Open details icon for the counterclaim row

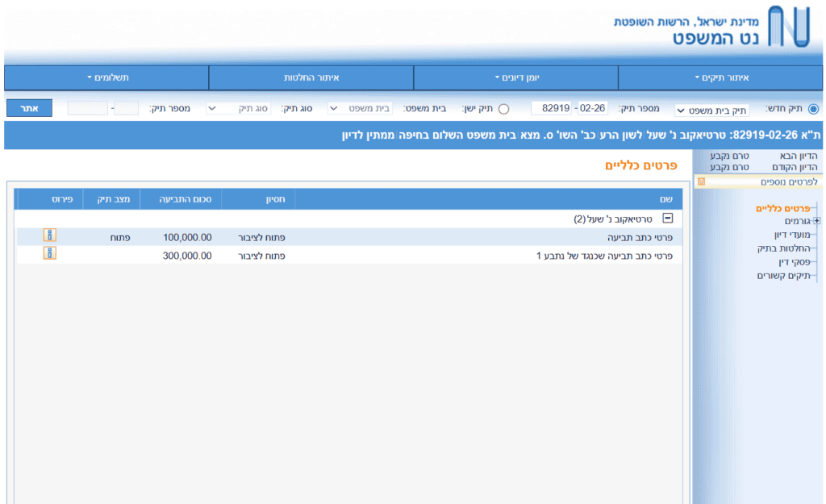(x=49, y=254)
